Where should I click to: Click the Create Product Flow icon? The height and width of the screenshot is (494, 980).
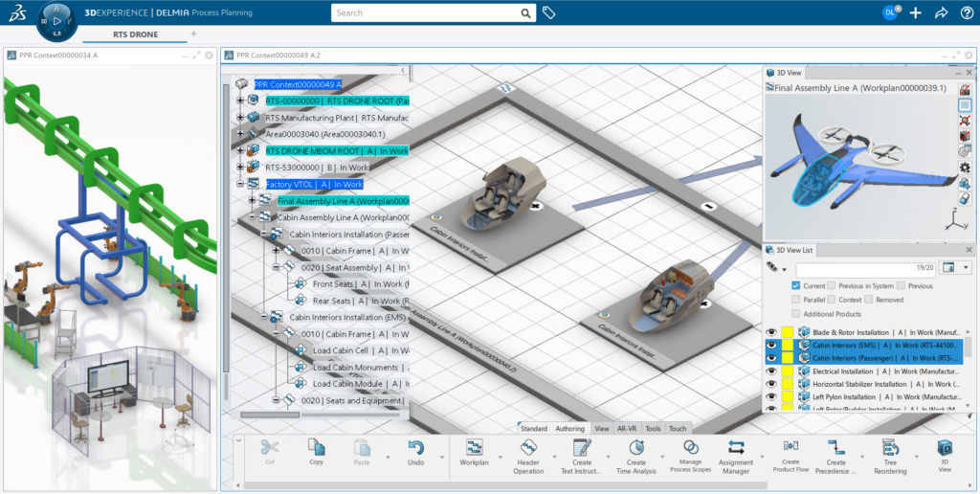tap(791, 446)
